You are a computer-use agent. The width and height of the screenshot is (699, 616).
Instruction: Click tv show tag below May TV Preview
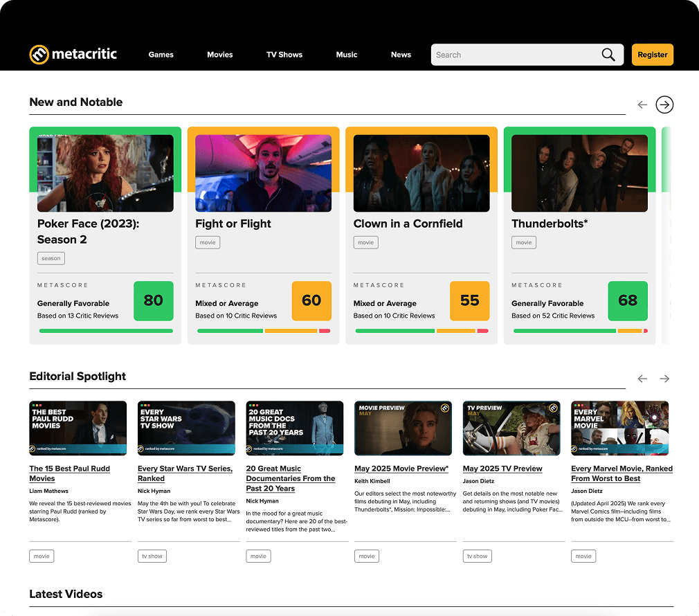477,556
